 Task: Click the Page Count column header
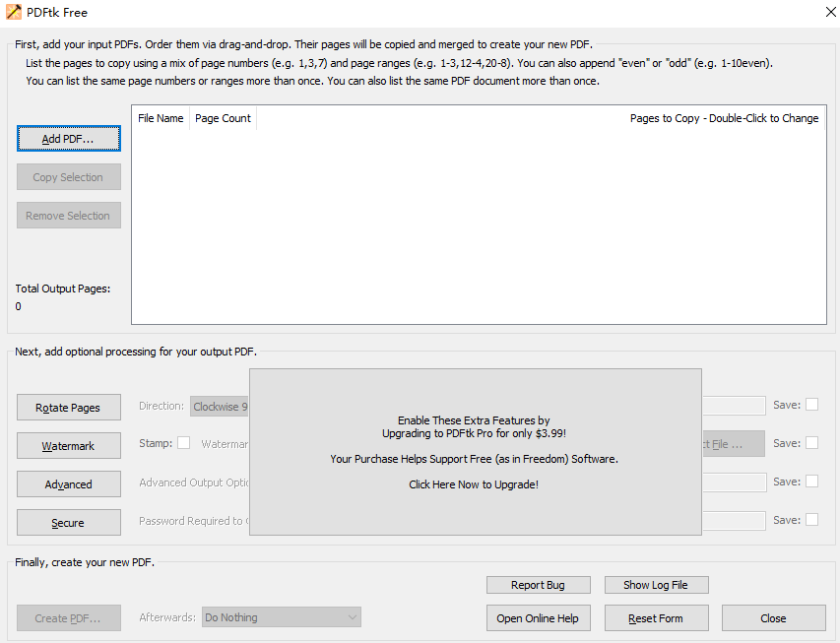(223, 118)
